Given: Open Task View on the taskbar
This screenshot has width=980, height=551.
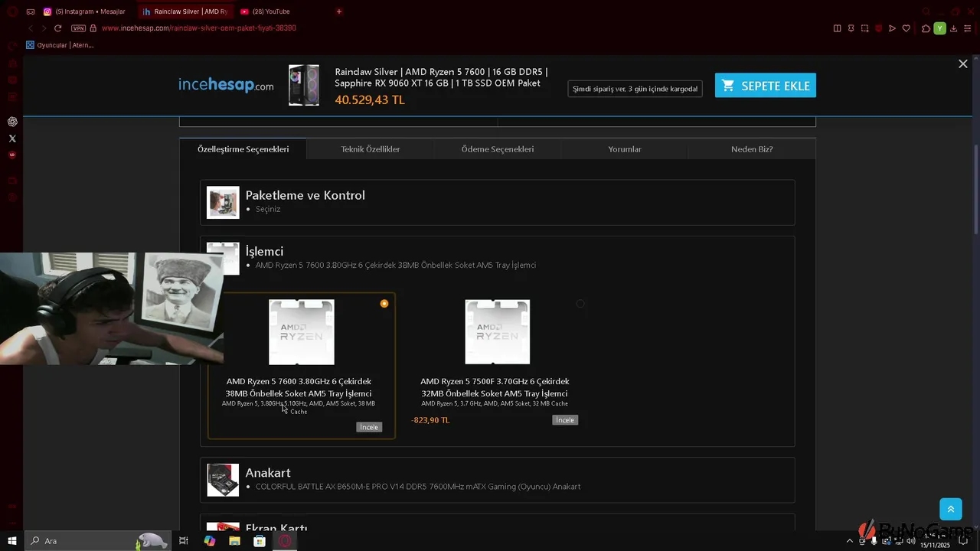Looking at the screenshot, I should pyautogui.click(x=184, y=541).
